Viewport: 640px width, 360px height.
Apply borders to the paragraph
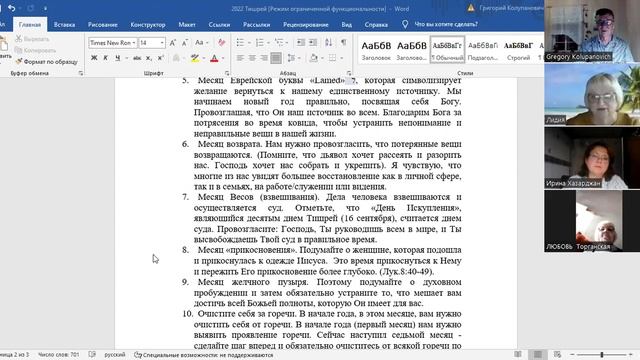pos(333,58)
